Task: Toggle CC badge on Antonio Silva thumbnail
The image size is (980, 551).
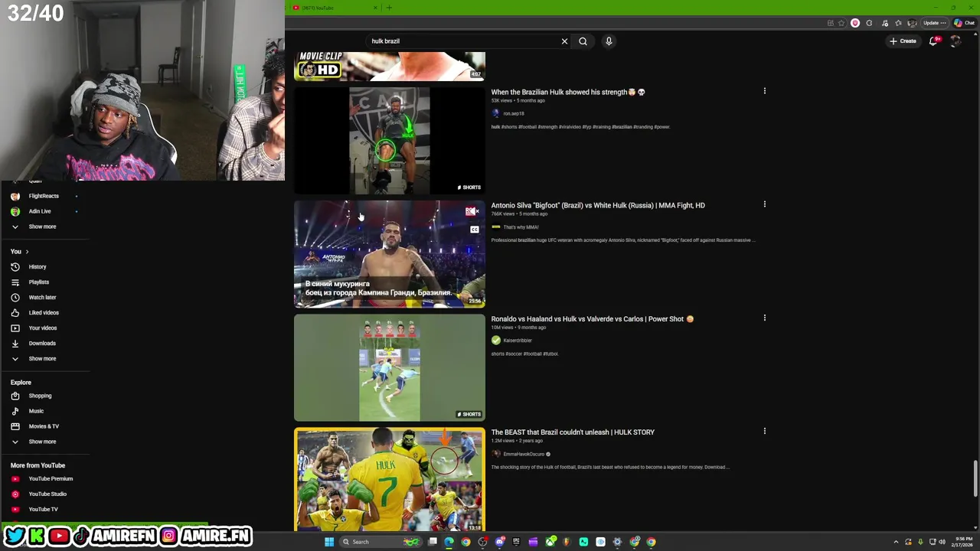Action: [x=475, y=229]
